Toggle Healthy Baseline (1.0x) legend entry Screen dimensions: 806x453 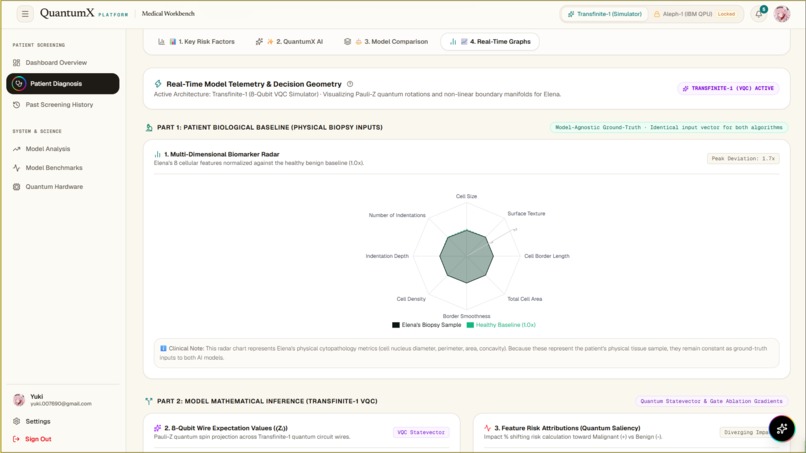[501, 325]
